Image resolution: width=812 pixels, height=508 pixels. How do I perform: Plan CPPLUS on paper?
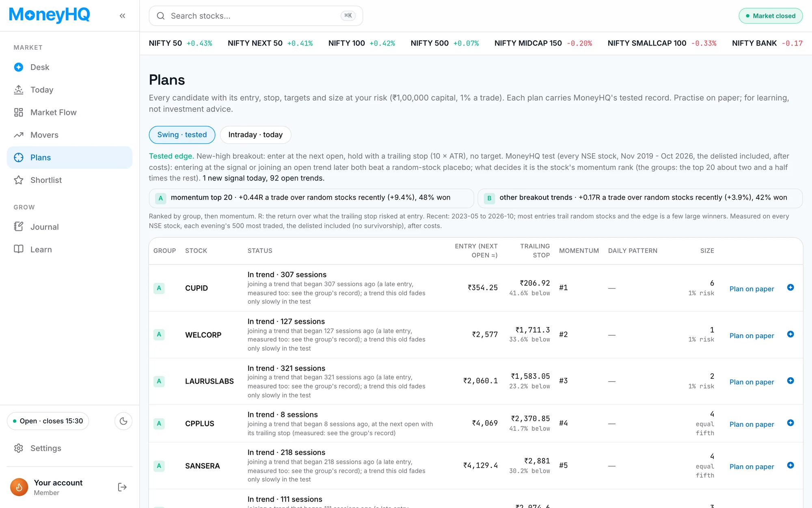[752, 424]
